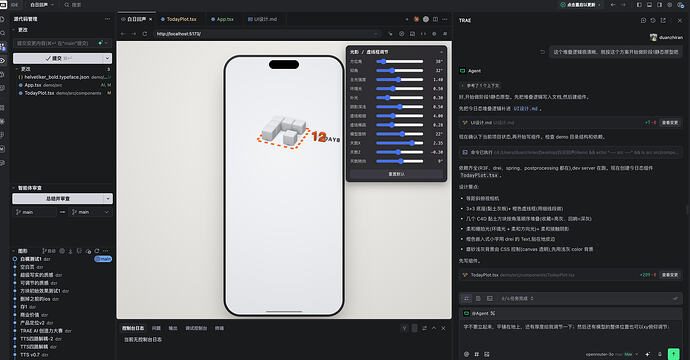Image resolution: width=690 pixels, height=360 pixels.
Task: Open source control more actions ellipsis
Action: point(107,19)
